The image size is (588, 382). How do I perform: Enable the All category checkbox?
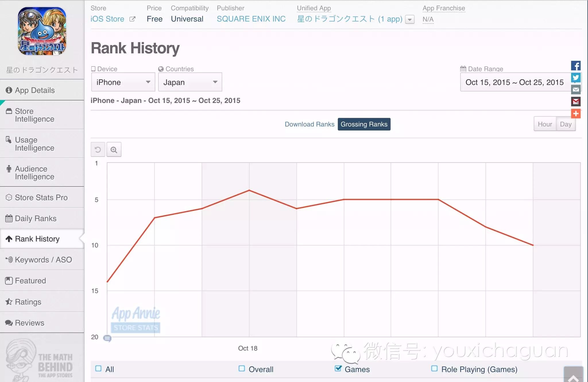(98, 369)
